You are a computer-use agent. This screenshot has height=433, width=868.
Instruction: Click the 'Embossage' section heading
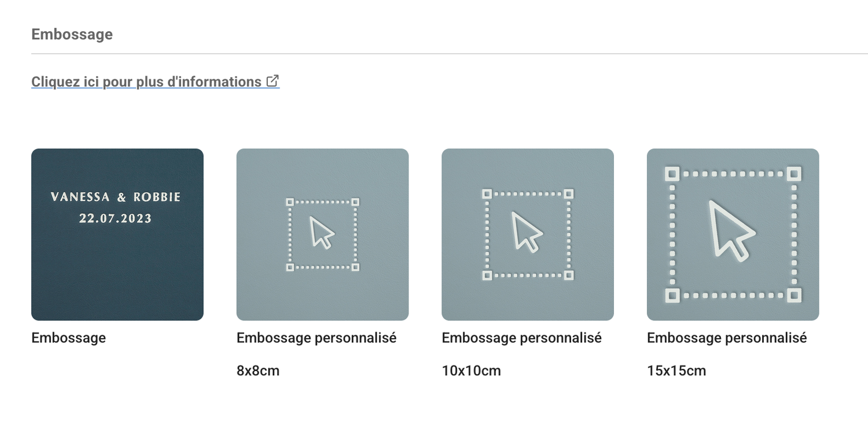click(x=72, y=34)
